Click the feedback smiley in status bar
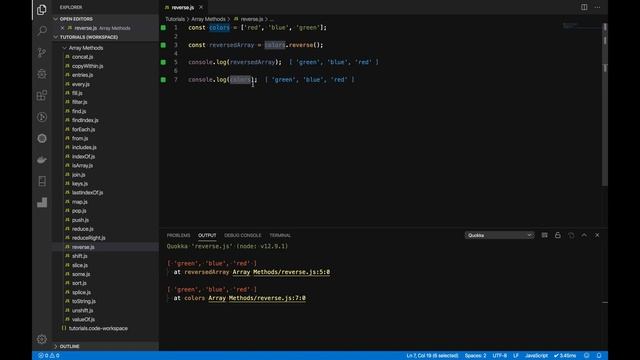 pyautogui.click(x=587, y=356)
